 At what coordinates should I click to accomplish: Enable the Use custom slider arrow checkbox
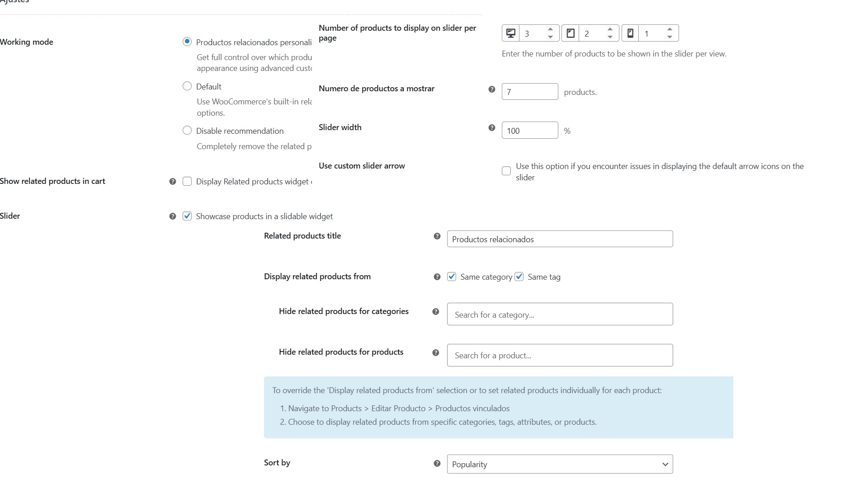tap(506, 171)
